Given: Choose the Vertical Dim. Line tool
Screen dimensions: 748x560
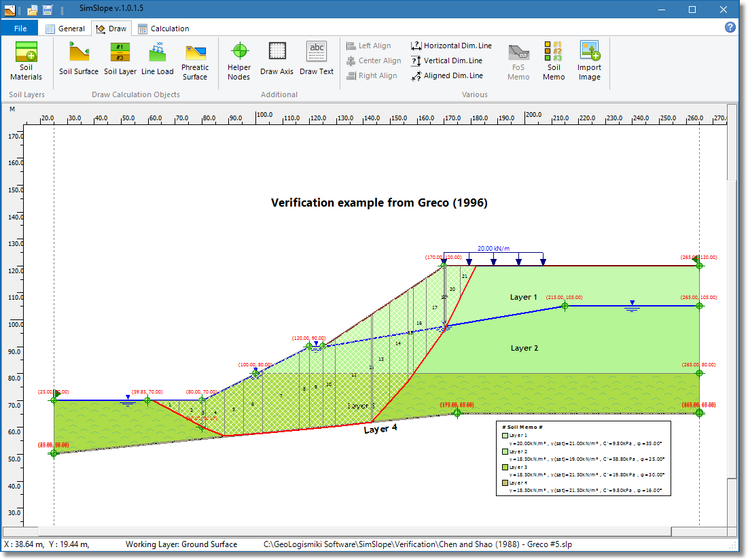Looking at the screenshot, I should click(452, 60).
